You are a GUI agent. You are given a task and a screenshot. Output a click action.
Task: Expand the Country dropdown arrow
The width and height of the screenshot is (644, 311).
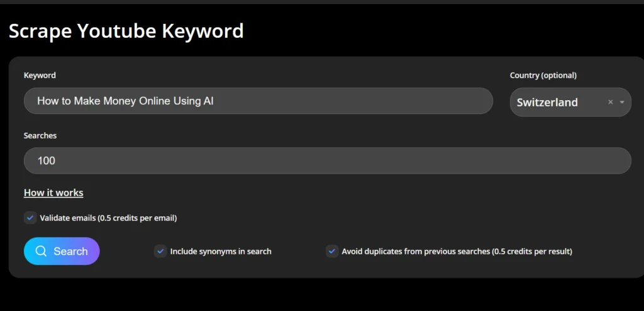tap(622, 102)
